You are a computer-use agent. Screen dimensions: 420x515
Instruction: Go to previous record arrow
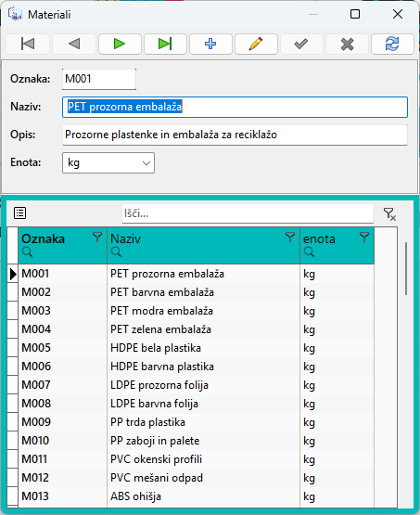click(x=74, y=44)
